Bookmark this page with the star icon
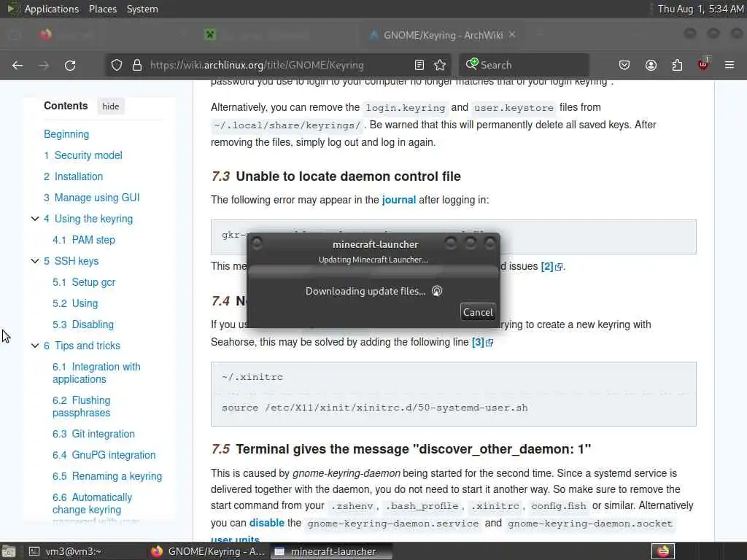 440,65
